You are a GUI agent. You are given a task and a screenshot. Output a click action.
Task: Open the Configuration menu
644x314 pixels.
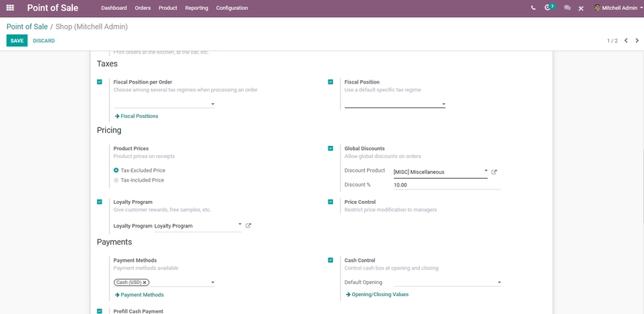(232, 8)
